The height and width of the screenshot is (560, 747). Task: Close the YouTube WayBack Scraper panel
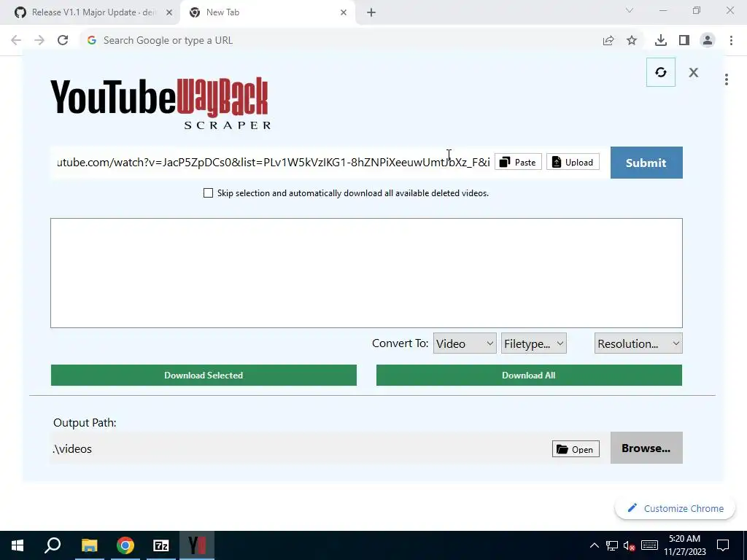pyautogui.click(x=693, y=72)
